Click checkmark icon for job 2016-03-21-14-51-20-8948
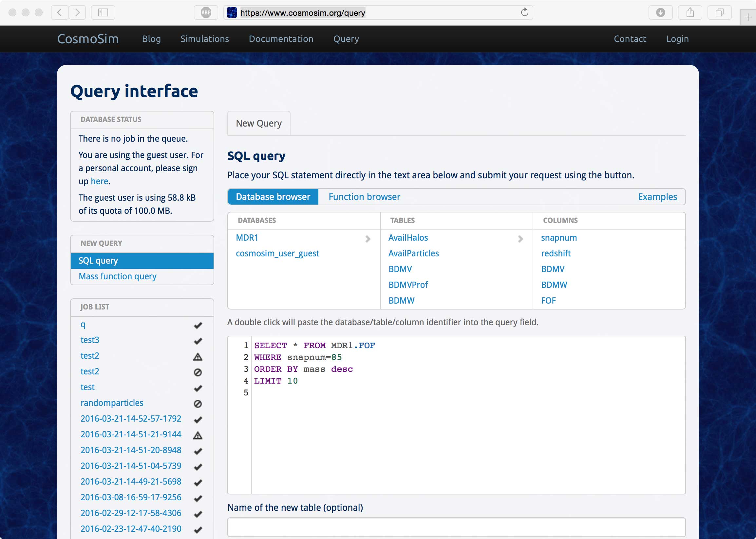This screenshot has width=756, height=539. [198, 451]
